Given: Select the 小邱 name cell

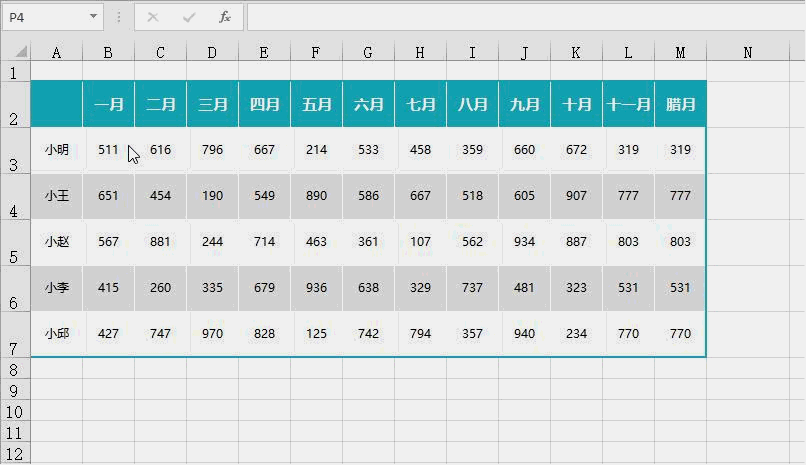Looking at the screenshot, I should [x=57, y=334].
